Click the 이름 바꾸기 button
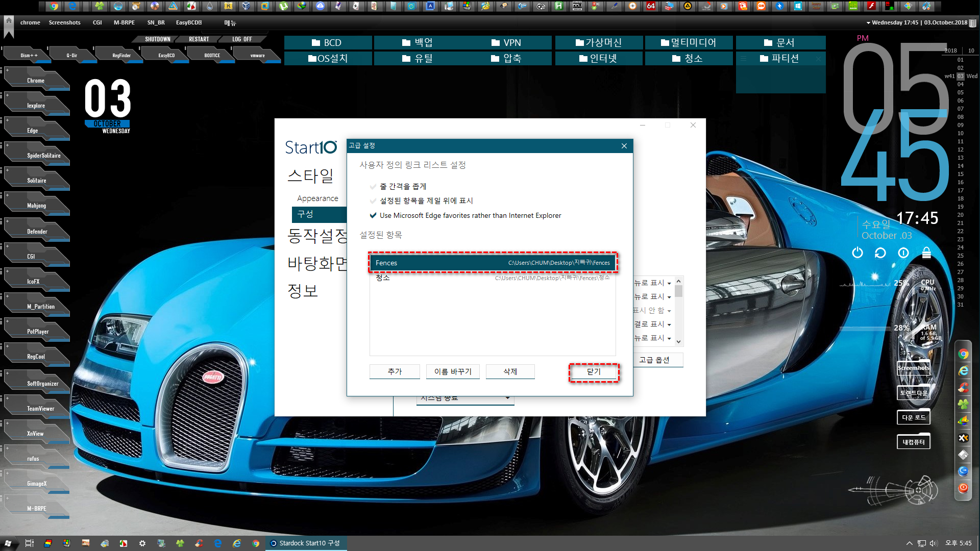 pyautogui.click(x=453, y=371)
